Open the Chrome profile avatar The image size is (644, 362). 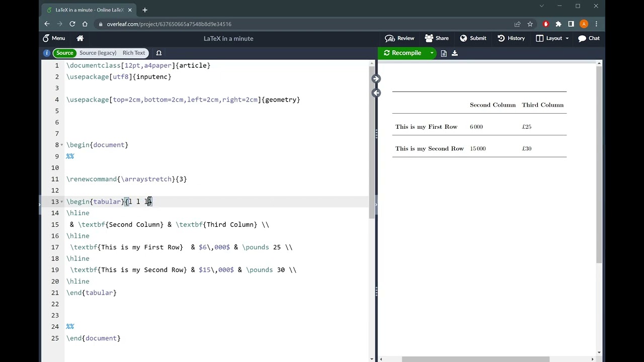click(x=584, y=24)
